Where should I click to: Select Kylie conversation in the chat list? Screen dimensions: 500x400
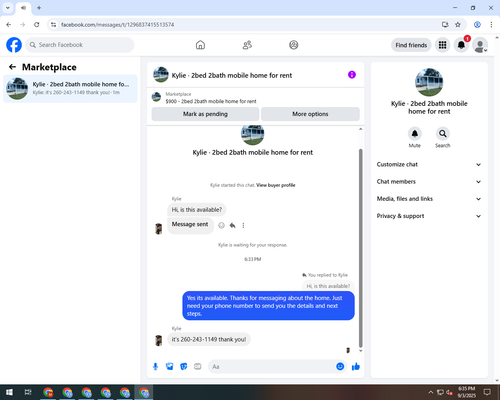[70, 88]
